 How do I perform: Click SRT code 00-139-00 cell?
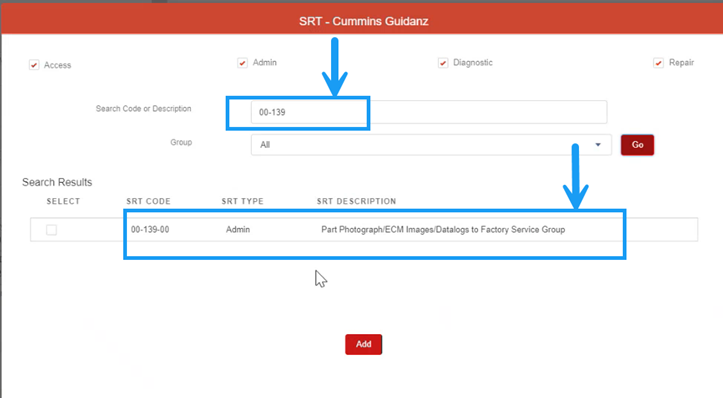(x=150, y=229)
